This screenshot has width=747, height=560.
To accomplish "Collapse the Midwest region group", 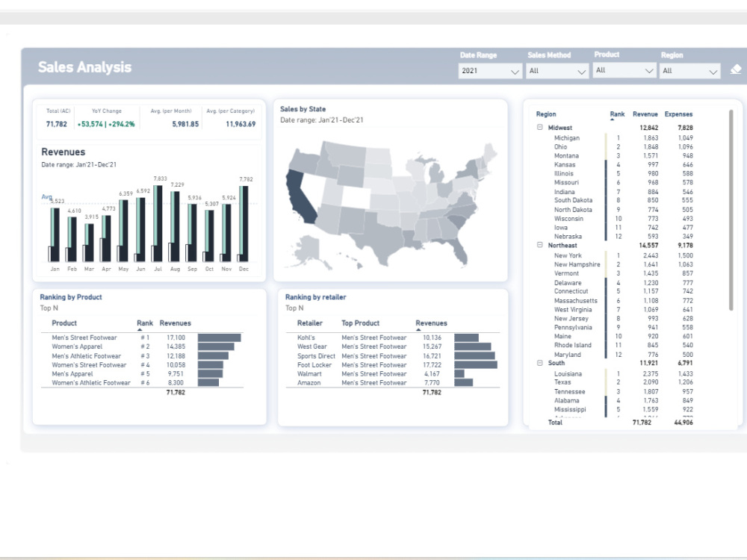I will 540,127.
